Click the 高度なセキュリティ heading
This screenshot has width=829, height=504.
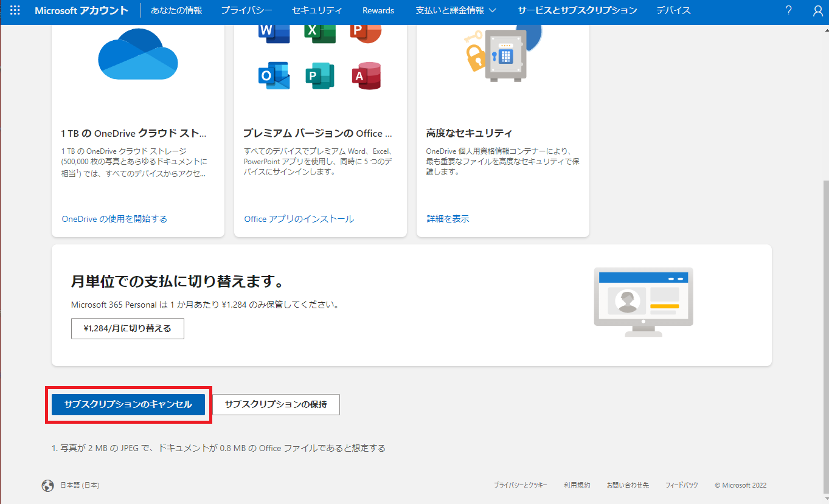(x=469, y=133)
